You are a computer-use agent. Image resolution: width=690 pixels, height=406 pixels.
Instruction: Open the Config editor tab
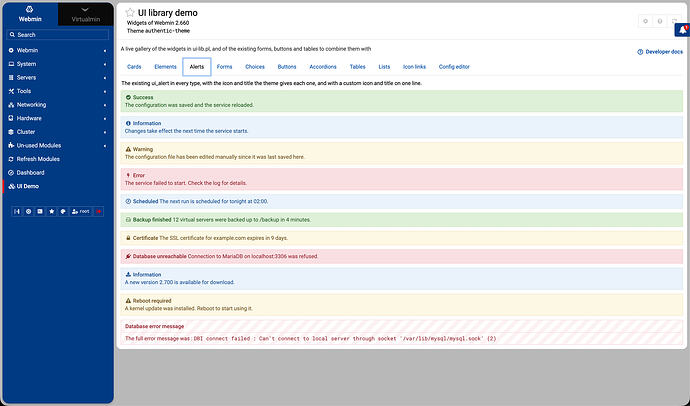point(454,67)
